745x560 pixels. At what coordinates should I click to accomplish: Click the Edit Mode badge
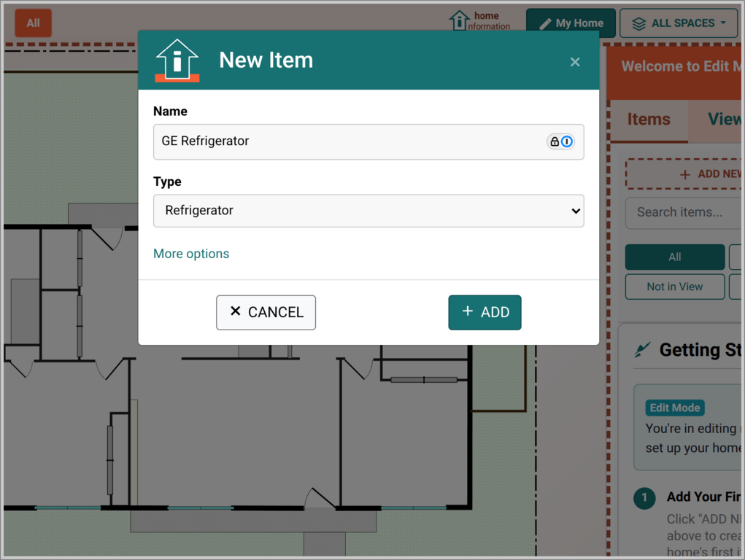675,408
